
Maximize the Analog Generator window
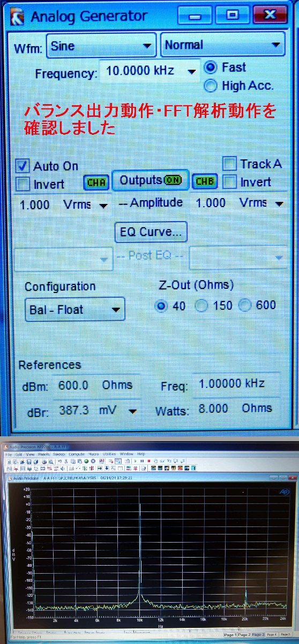click(232, 15)
